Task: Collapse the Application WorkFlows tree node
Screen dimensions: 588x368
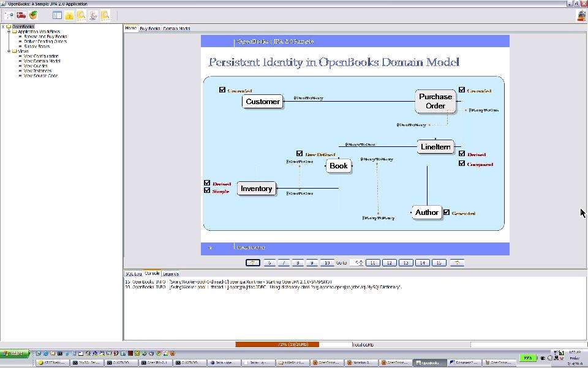Action: click(x=9, y=31)
